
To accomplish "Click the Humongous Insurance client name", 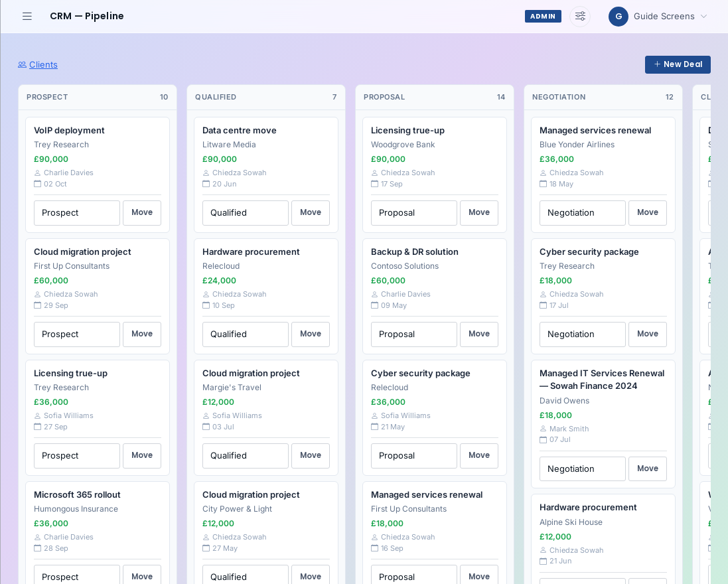I will point(76,509).
